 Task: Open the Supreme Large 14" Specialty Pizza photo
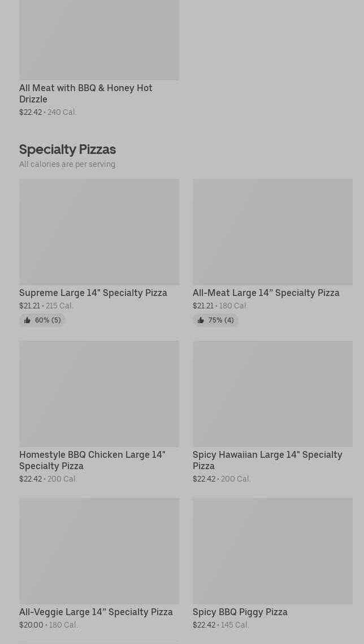tap(99, 232)
